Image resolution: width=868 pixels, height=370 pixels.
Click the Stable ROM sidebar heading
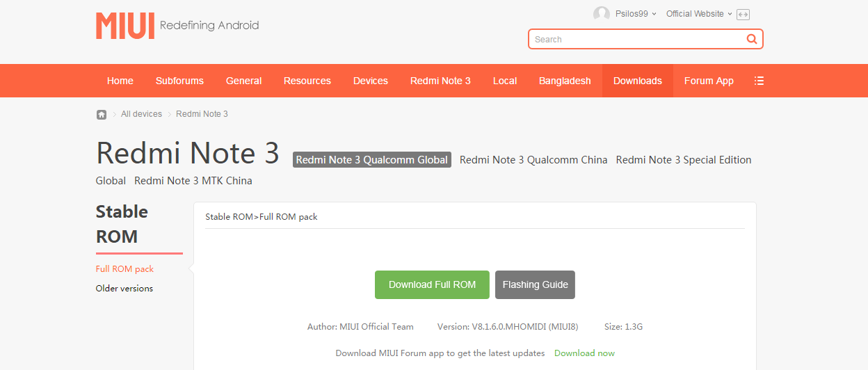(122, 224)
